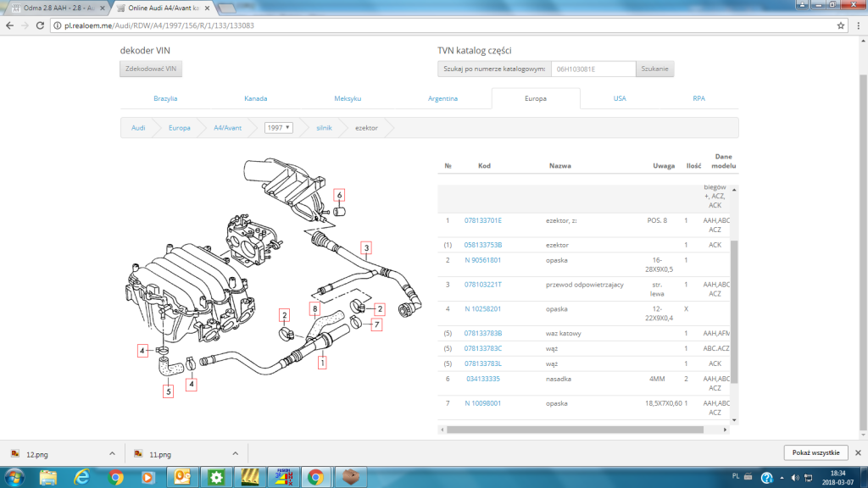868x488 pixels.
Task: Click diagram callout number 3
Action: click(x=366, y=248)
